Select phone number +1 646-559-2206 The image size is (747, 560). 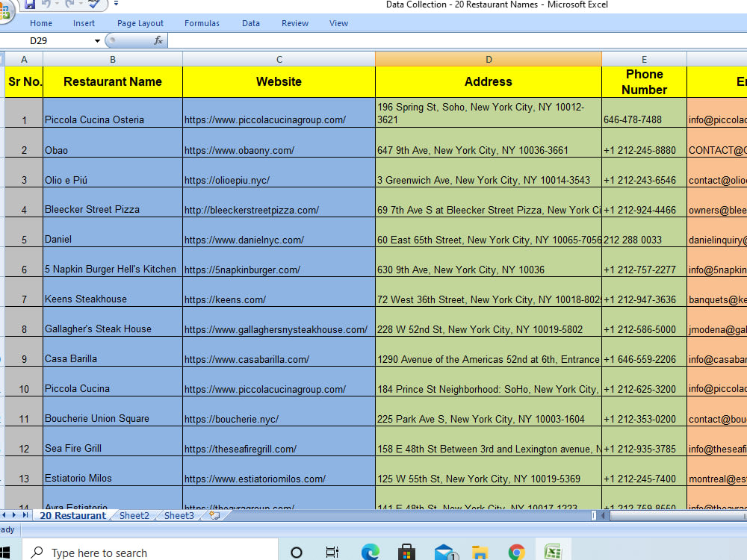(x=644, y=352)
